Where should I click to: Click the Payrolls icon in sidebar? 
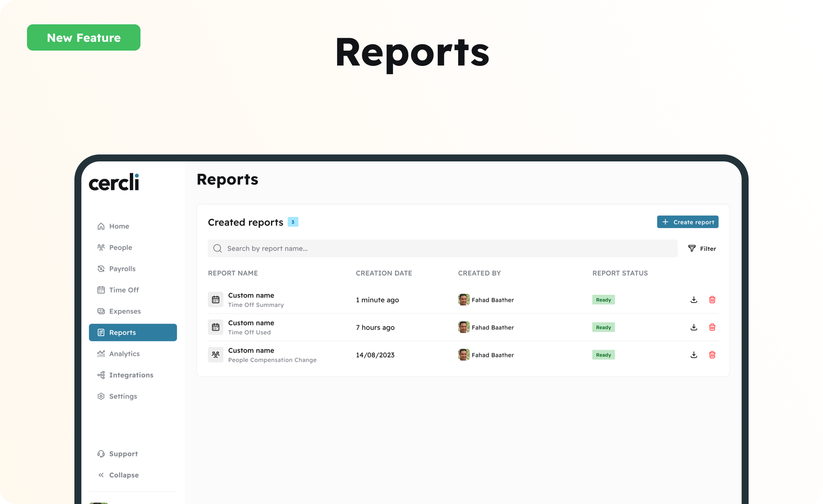coord(101,269)
